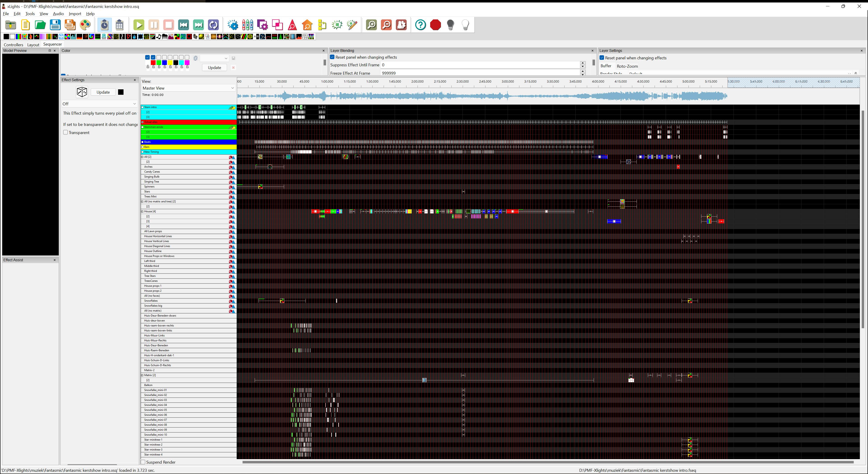
Task: Collapse the House [4] group
Action: pos(142,211)
